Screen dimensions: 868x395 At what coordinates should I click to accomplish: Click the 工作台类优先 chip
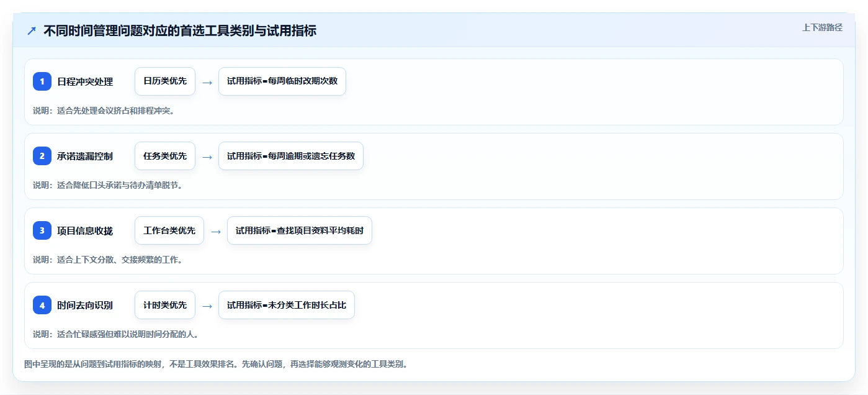click(x=169, y=230)
